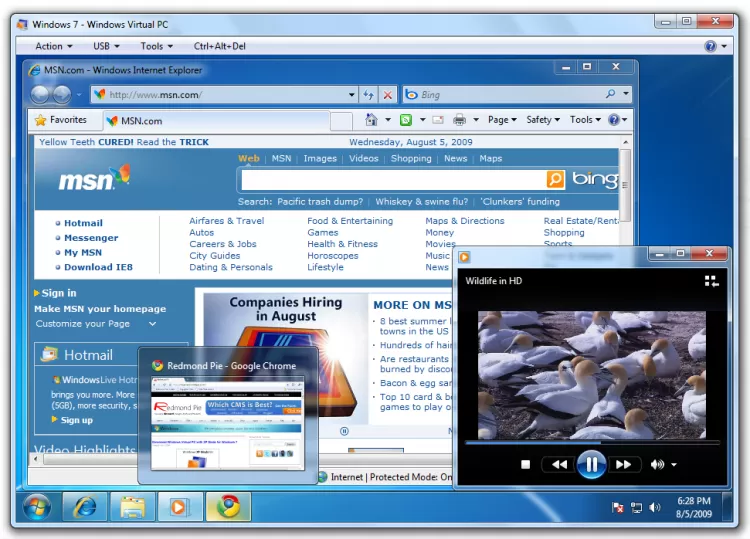Screen dimensions: 750x539
Task: Click the Print icon in IE
Action: 459,120
